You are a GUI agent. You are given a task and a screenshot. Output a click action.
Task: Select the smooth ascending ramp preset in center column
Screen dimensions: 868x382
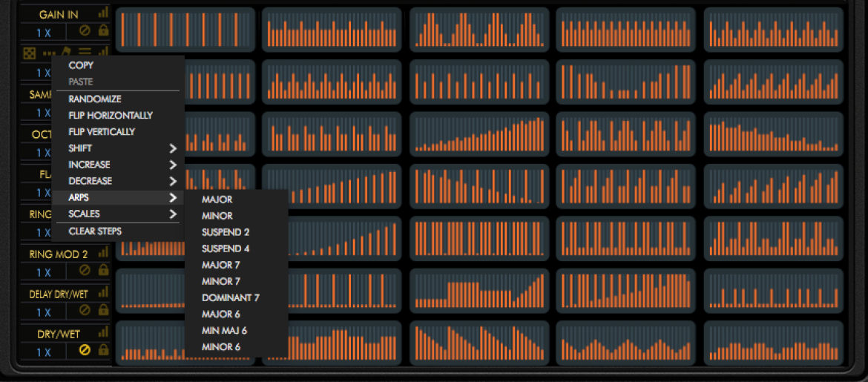click(479, 134)
